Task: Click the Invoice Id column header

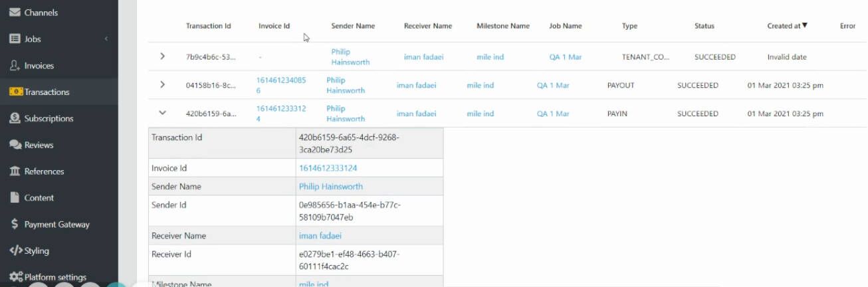Action: coord(274,26)
